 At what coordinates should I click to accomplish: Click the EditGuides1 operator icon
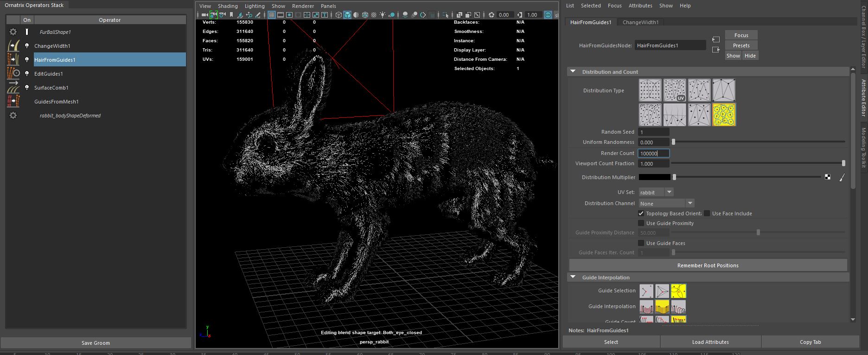(x=13, y=73)
